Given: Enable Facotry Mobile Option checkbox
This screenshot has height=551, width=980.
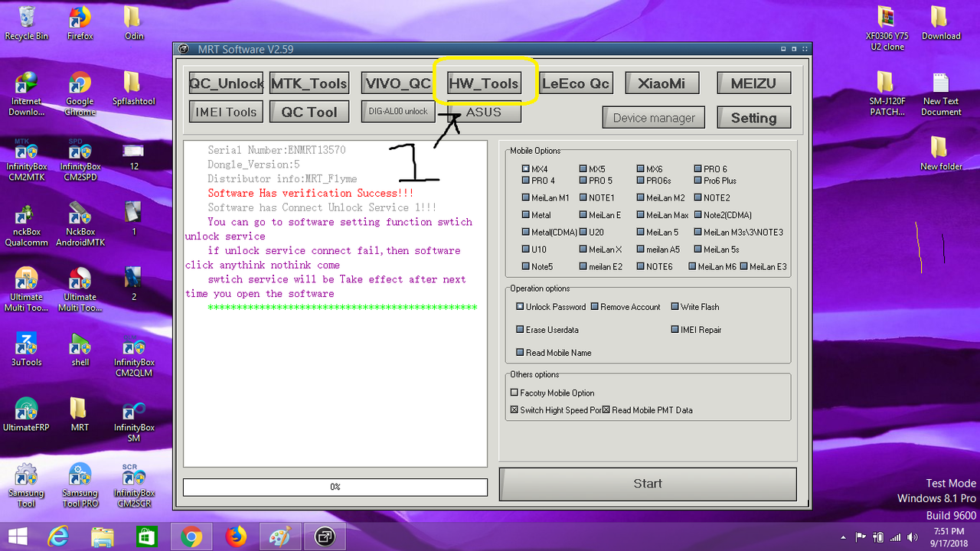Looking at the screenshot, I should pyautogui.click(x=552, y=393).
